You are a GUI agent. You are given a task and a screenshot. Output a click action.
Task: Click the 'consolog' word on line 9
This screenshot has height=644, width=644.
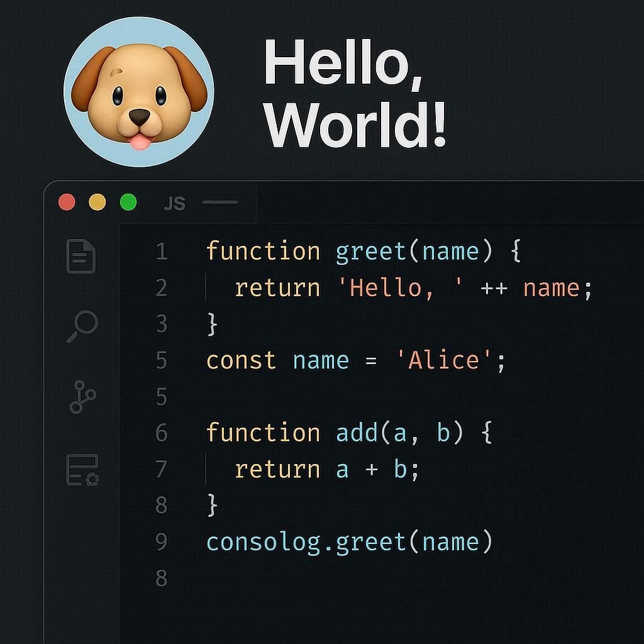[x=264, y=543]
